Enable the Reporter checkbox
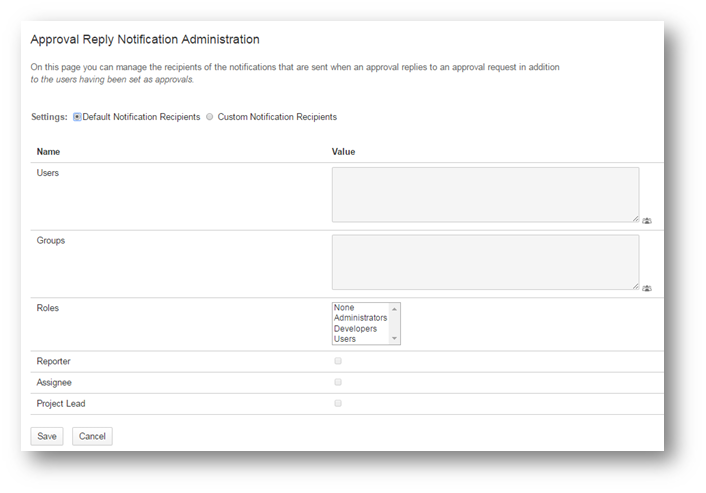This screenshot has height=493, width=706. tap(338, 361)
